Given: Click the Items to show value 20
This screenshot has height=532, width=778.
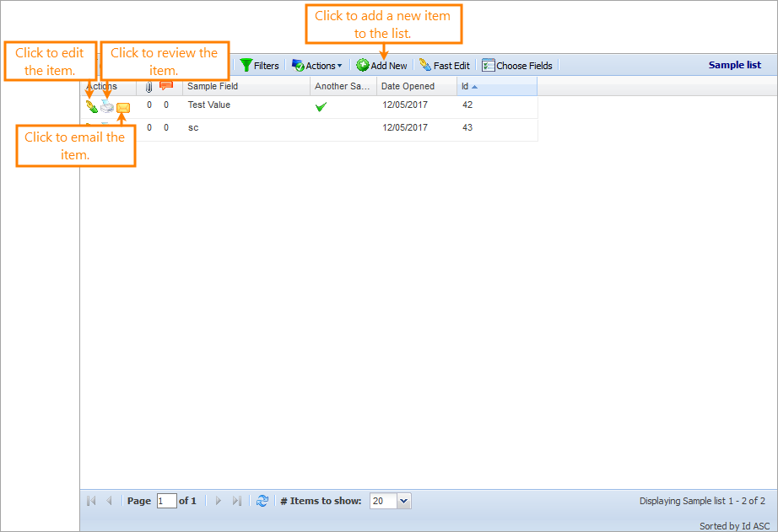Looking at the screenshot, I should [383, 501].
